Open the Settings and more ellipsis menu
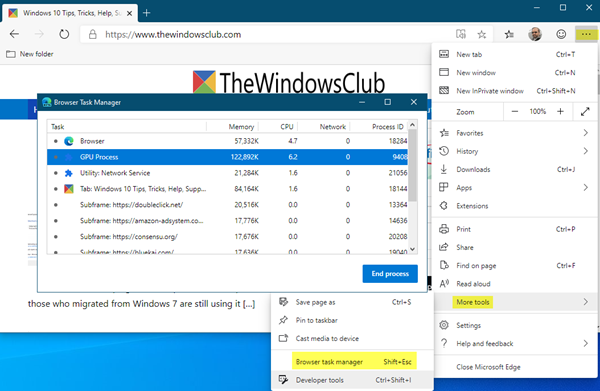This screenshot has width=600, height=391. (x=586, y=34)
